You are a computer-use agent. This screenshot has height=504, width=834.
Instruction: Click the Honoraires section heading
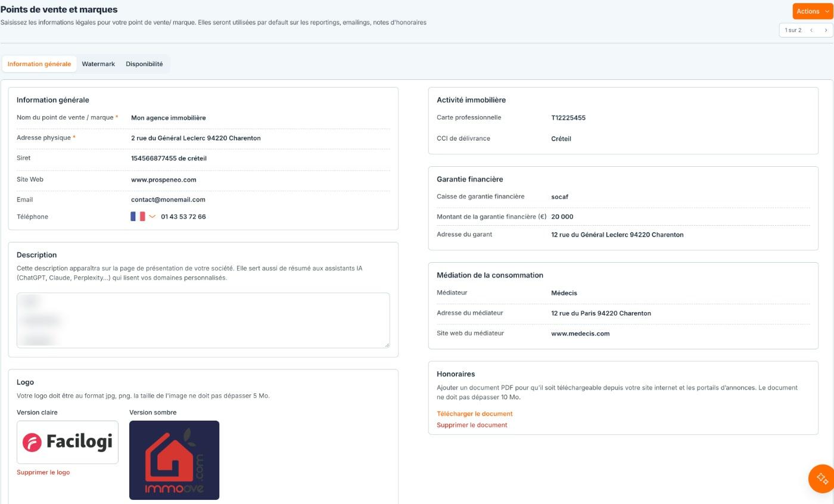pos(456,374)
